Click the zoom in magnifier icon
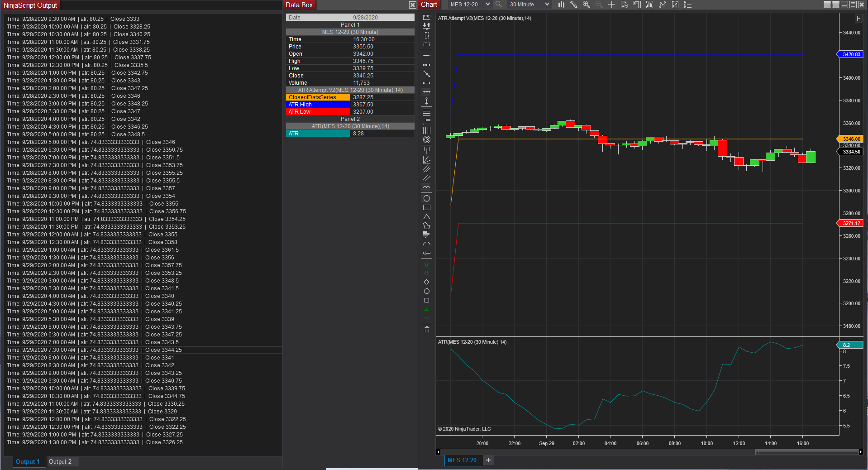868x470 pixels. [x=587, y=5]
